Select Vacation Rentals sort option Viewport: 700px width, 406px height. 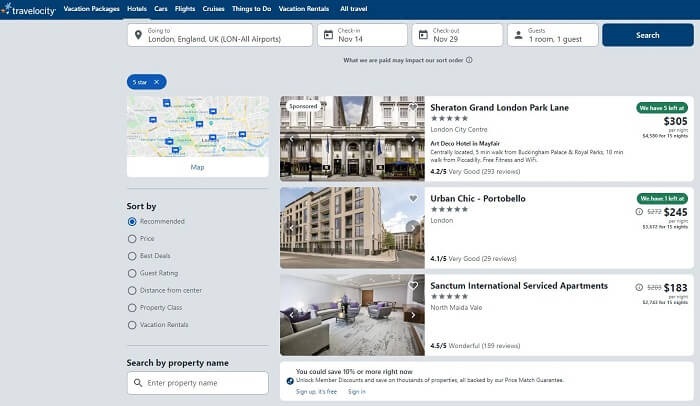coord(132,325)
